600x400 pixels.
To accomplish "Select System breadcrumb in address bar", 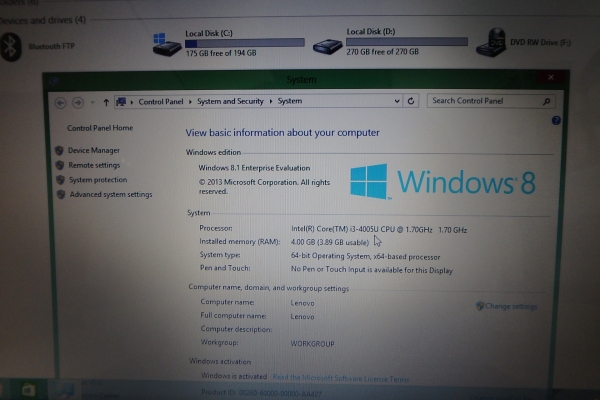I will coord(290,101).
